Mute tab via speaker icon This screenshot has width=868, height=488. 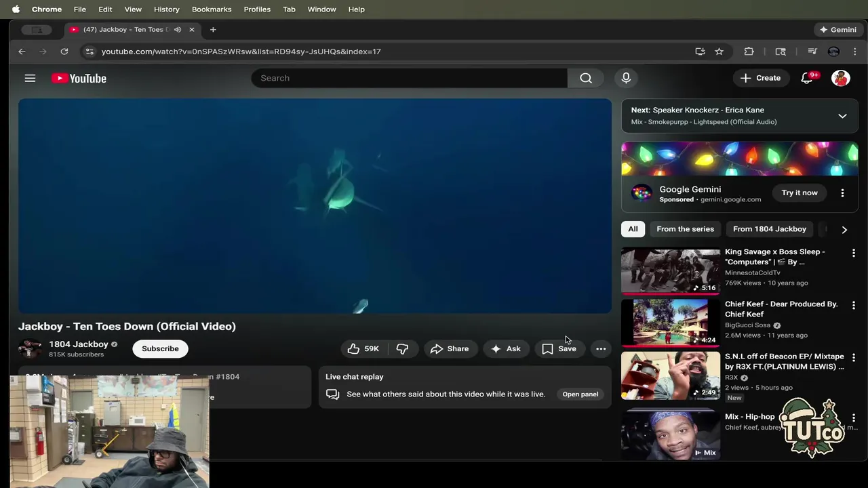click(178, 29)
